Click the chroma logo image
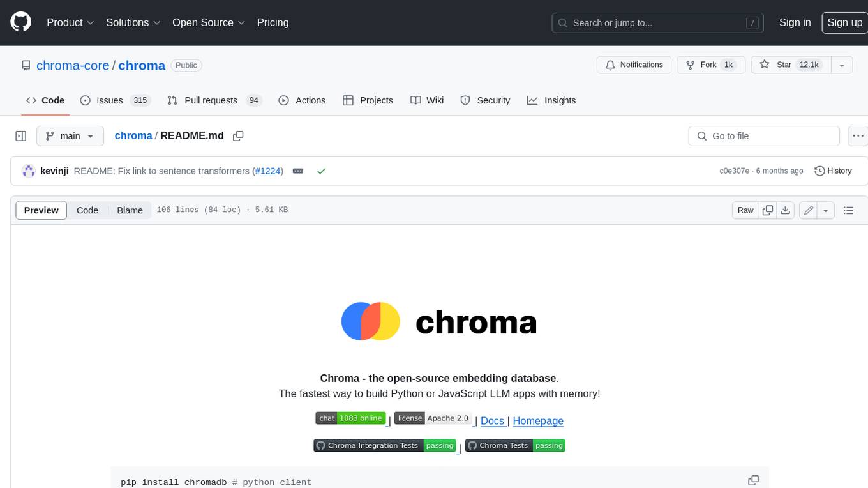 pyautogui.click(x=438, y=321)
